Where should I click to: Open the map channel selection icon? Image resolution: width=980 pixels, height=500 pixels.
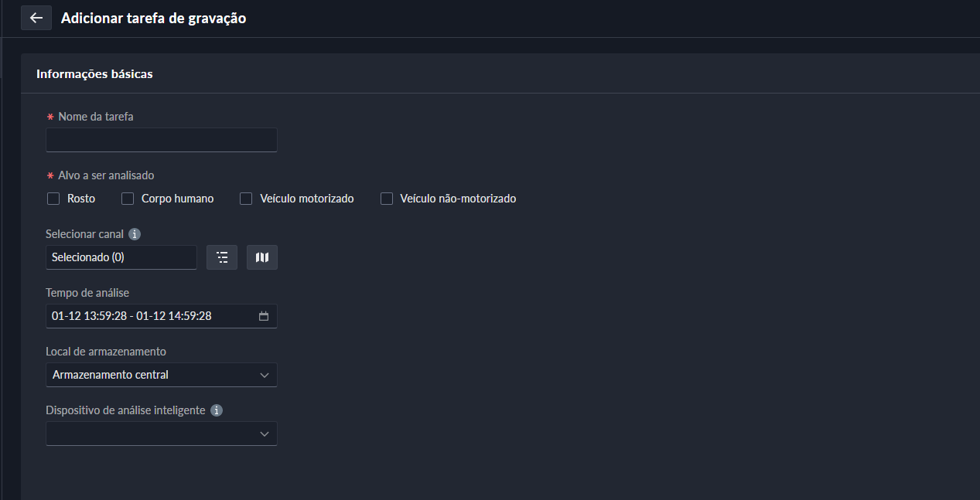click(x=262, y=257)
